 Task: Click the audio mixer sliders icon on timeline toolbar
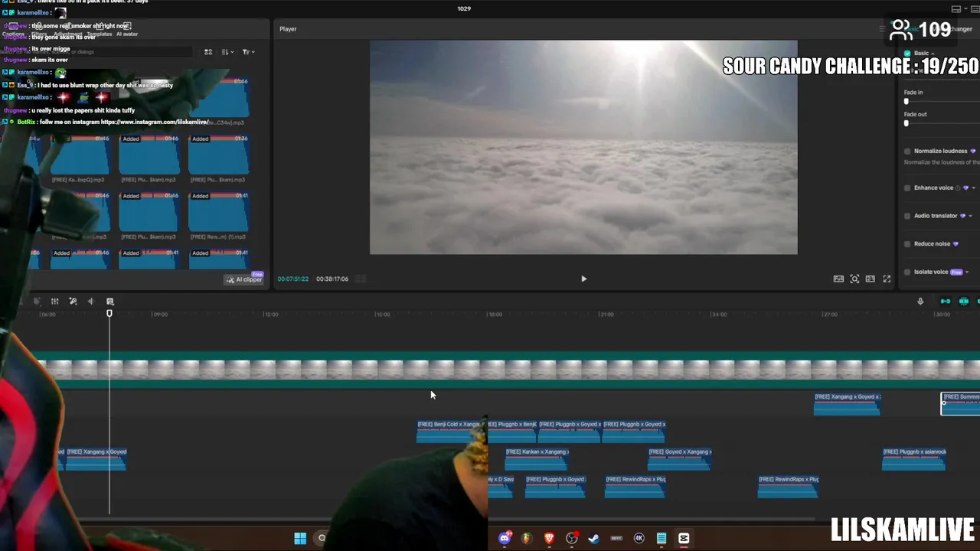[54, 301]
